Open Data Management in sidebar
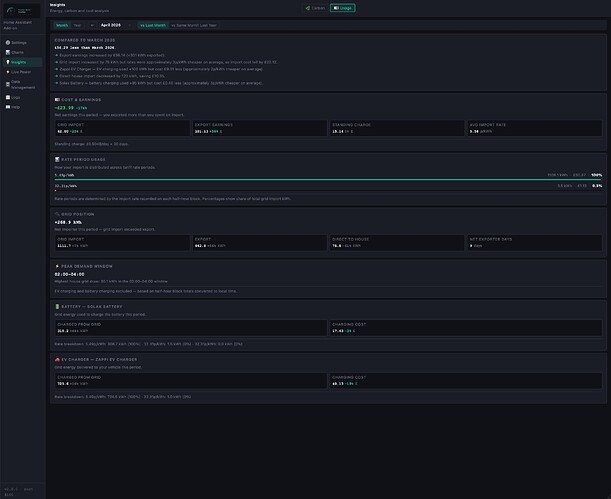Screen dimensions: 611x499 point(23,85)
